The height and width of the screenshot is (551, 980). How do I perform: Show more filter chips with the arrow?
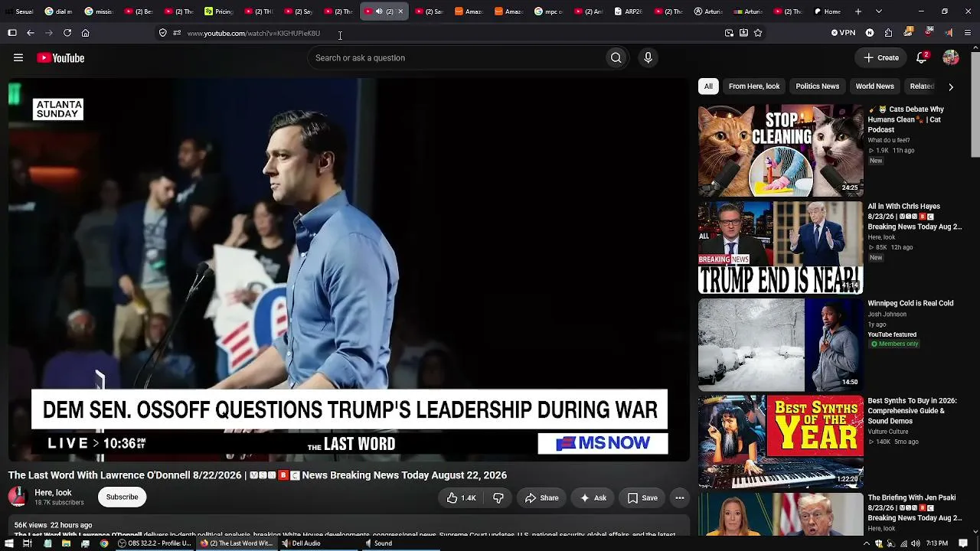[951, 86]
